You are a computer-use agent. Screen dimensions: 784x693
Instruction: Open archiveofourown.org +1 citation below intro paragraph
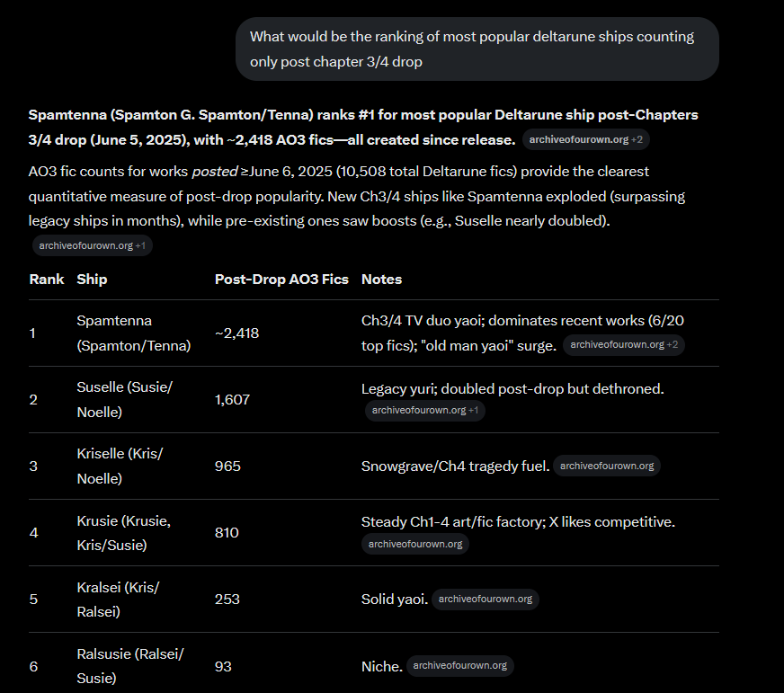click(92, 245)
